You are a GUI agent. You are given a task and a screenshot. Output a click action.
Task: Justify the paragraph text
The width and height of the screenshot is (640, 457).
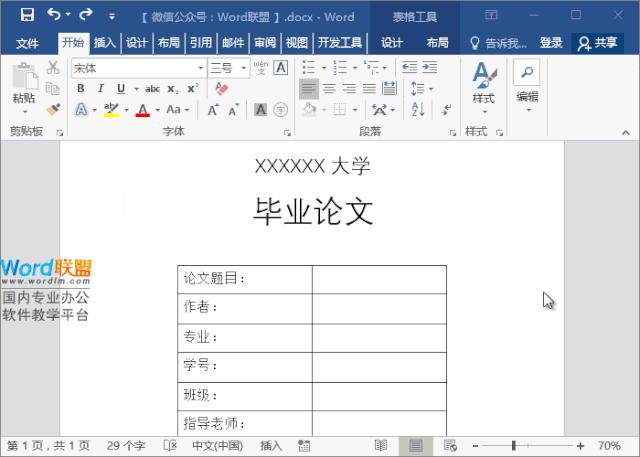point(369,89)
